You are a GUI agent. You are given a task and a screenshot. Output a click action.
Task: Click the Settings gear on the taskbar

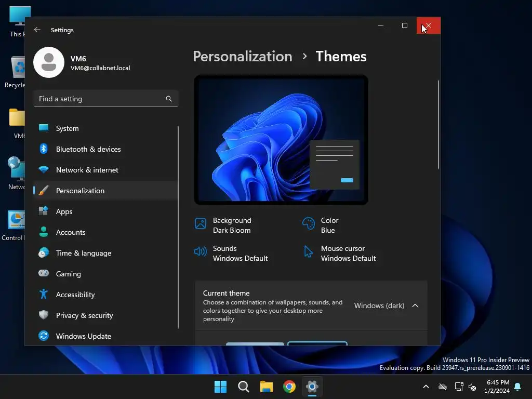(x=312, y=387)
